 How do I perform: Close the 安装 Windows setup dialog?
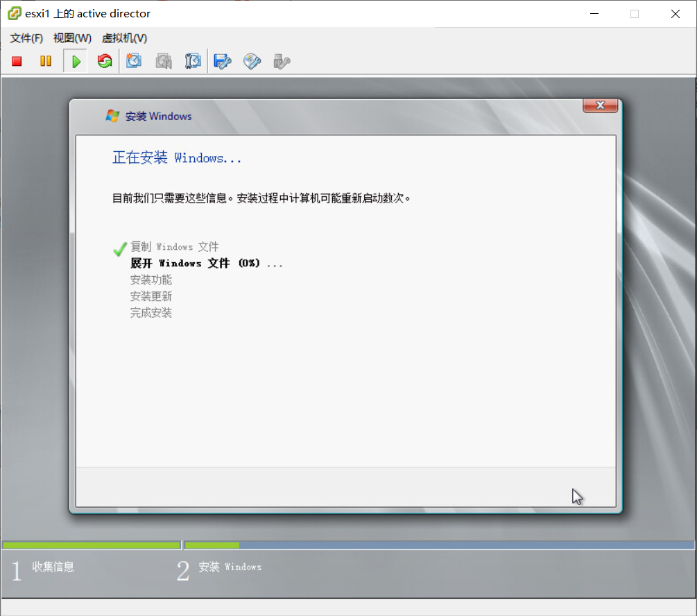click(600, 105)
